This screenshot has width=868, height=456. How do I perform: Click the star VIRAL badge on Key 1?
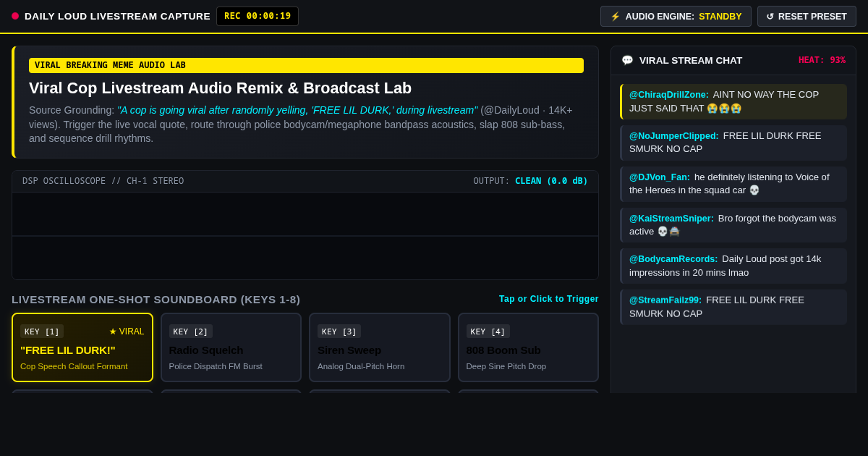pos(127,332)
